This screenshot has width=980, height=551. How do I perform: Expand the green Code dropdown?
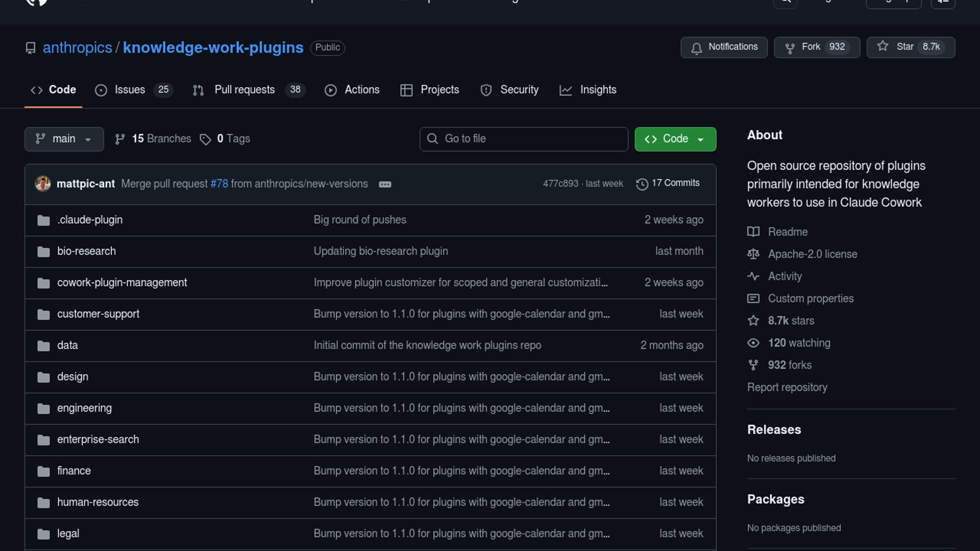pyautogui.click(x=675, y=139)
